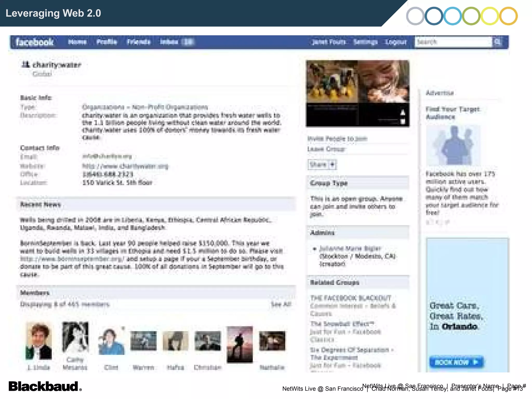Open member Cathy's profile photo
This screenshot has height=399, width=532.
coord(75,337)
